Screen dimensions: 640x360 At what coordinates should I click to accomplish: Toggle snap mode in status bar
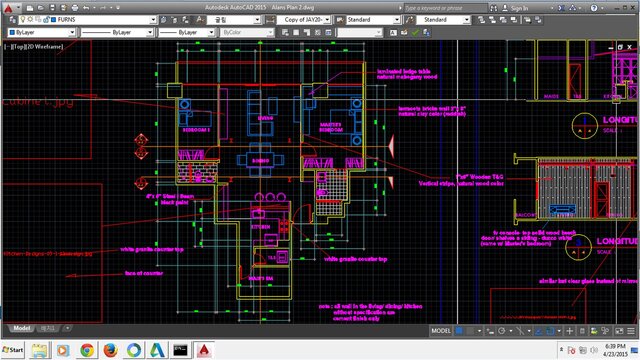(x=471, y=331)
